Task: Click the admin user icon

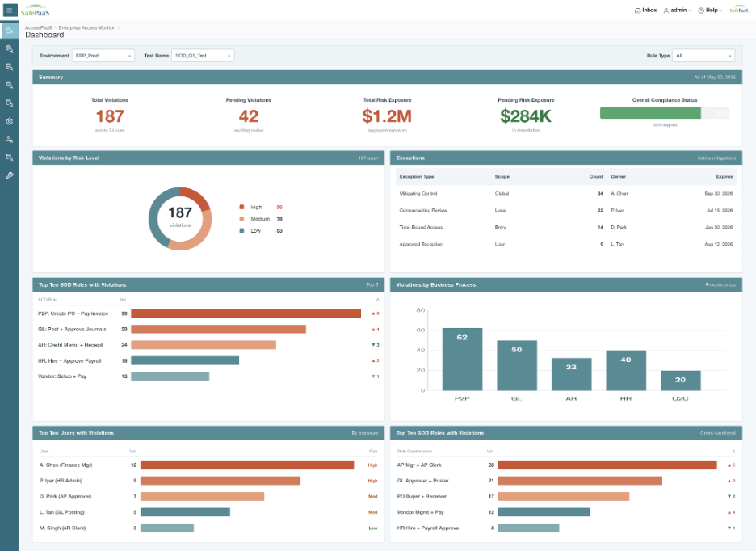Action: pyautogui.click(x=666, y=11)
